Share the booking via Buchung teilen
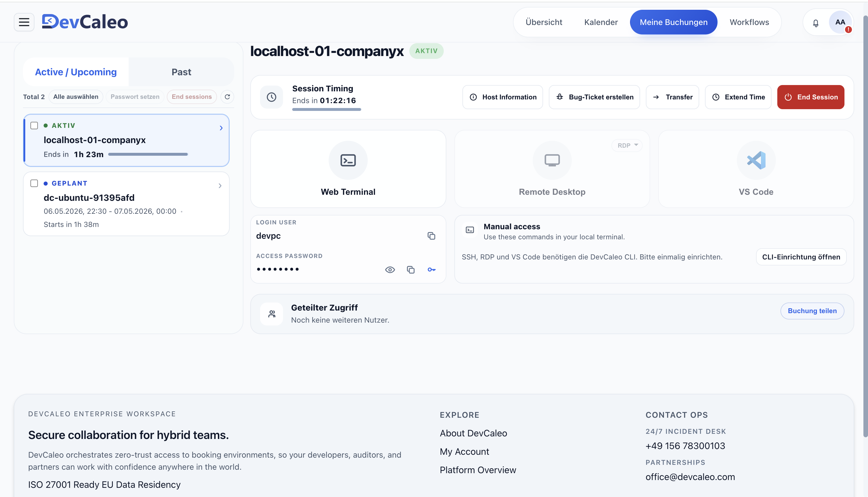The width and height of the screenshot is (868, 497). (x=812, y=311)
